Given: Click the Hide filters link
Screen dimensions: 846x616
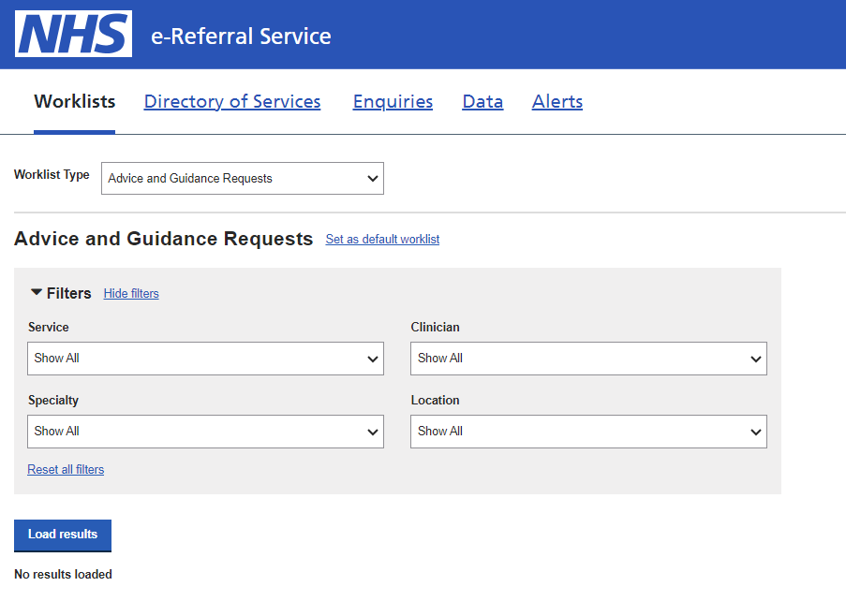Looking at the screenshot, I should (x=131, y=294).
